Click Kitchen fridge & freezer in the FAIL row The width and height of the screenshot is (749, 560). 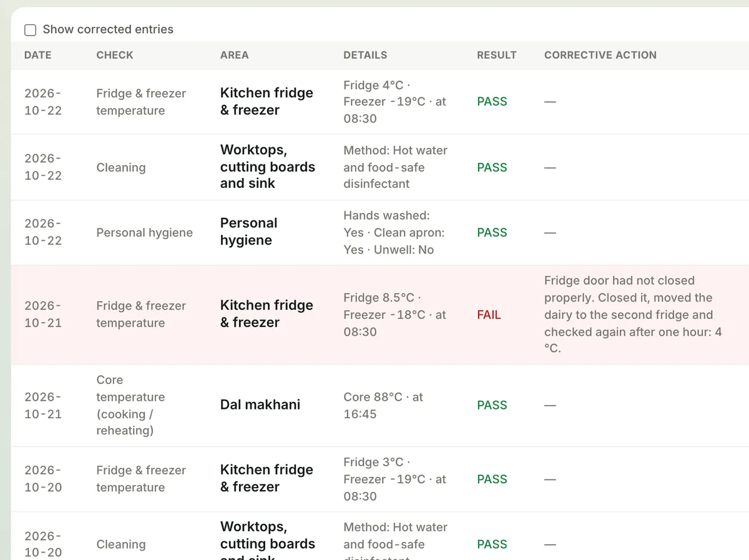click(x=267, y=314)
